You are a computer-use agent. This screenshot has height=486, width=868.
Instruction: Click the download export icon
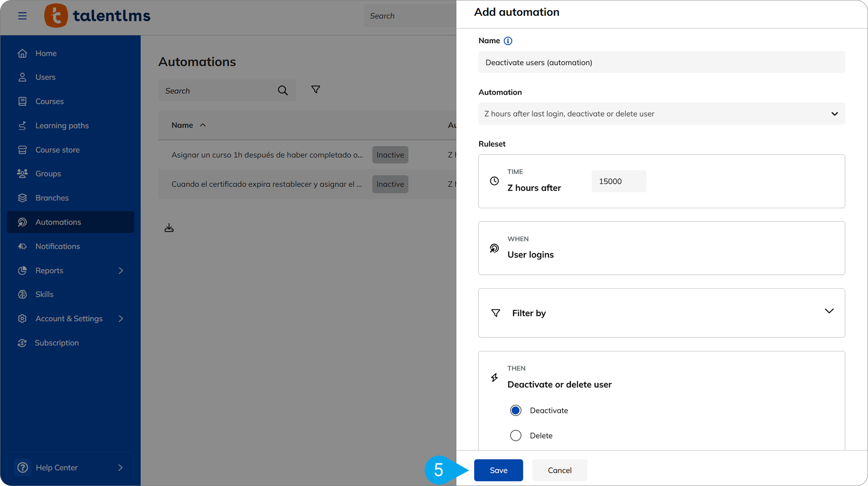(x=169, y=228)
